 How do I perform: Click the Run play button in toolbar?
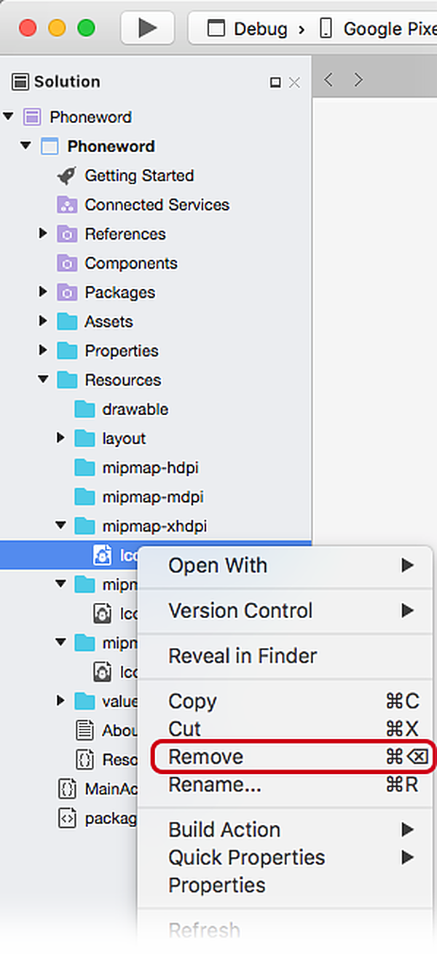(x=148, y=28)
